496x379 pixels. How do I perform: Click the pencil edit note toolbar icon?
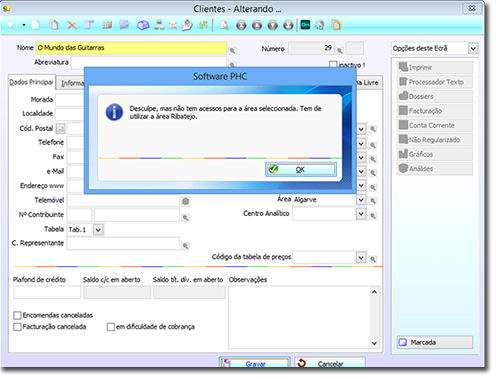187,25
